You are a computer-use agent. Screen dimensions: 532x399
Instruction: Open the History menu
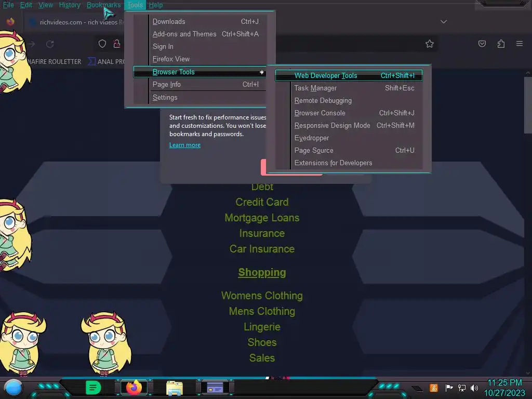[70, 5]
